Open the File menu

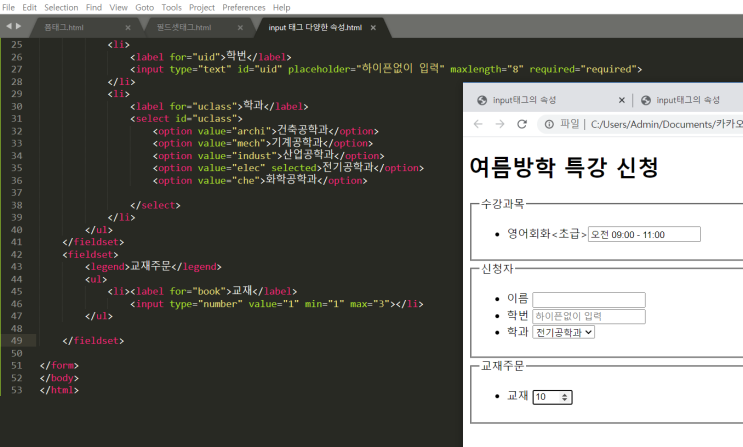[x=9, y=8]
